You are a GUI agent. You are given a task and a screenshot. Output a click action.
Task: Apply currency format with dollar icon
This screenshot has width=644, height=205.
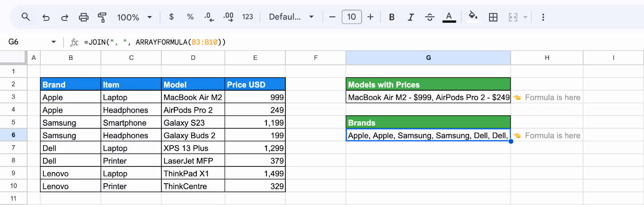(x=171, y=17)
